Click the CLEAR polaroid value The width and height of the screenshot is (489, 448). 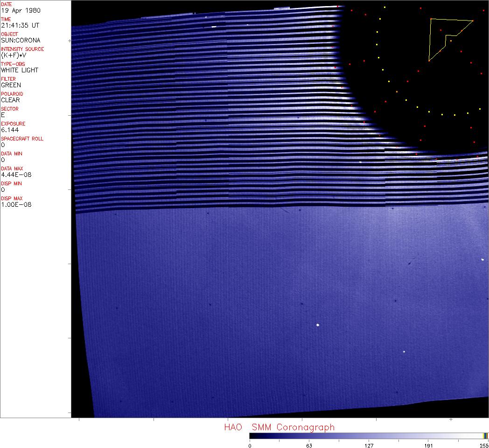[x=10, y=100]
